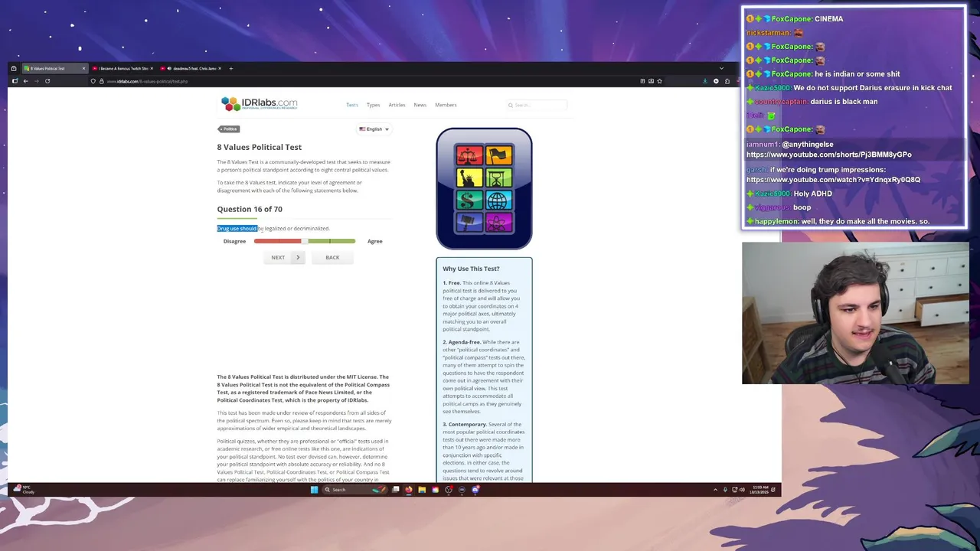The image size is (980, 551).
Task: Click the happylemon chat message
Action: [x=838, y=221]
